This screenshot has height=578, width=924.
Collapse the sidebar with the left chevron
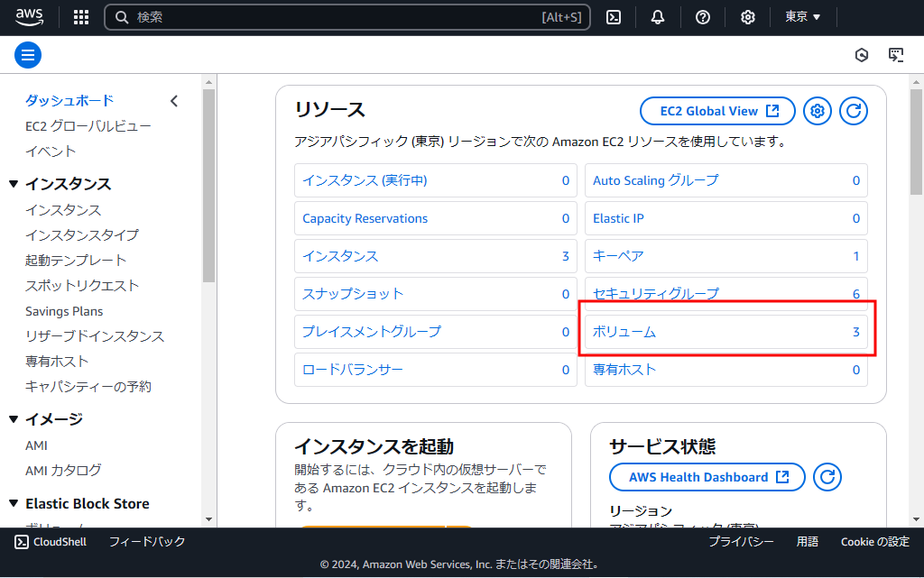tap(174, 101)
